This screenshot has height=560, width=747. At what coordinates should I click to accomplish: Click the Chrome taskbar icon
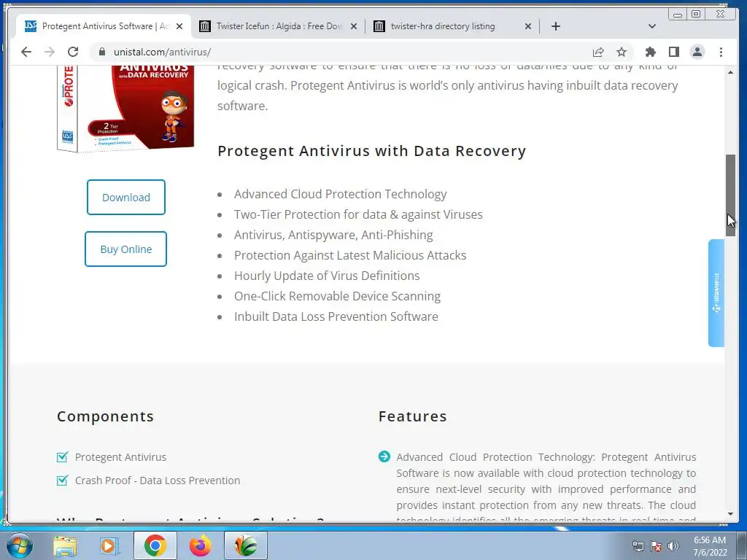[x=155, y=546]
